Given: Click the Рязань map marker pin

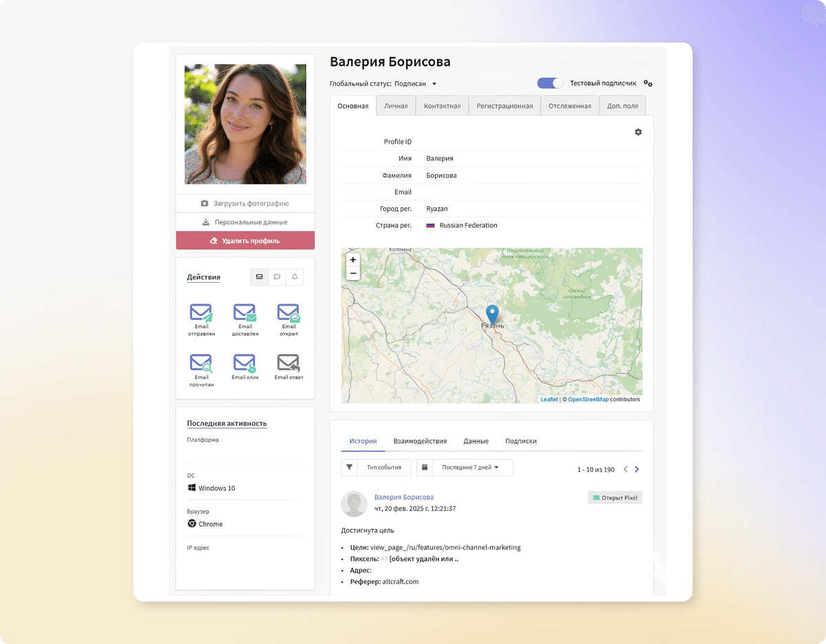Looking at the screenshot, I should pos(491,314).
